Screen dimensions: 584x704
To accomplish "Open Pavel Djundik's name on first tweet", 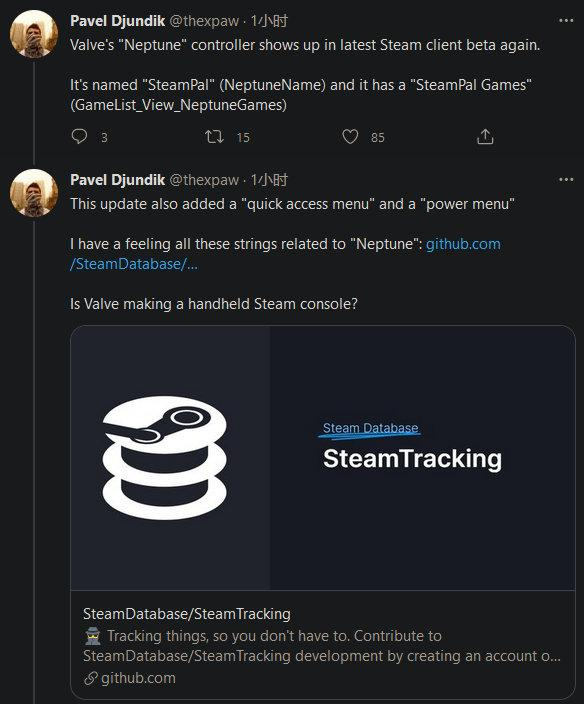I will tap(118, 21).
